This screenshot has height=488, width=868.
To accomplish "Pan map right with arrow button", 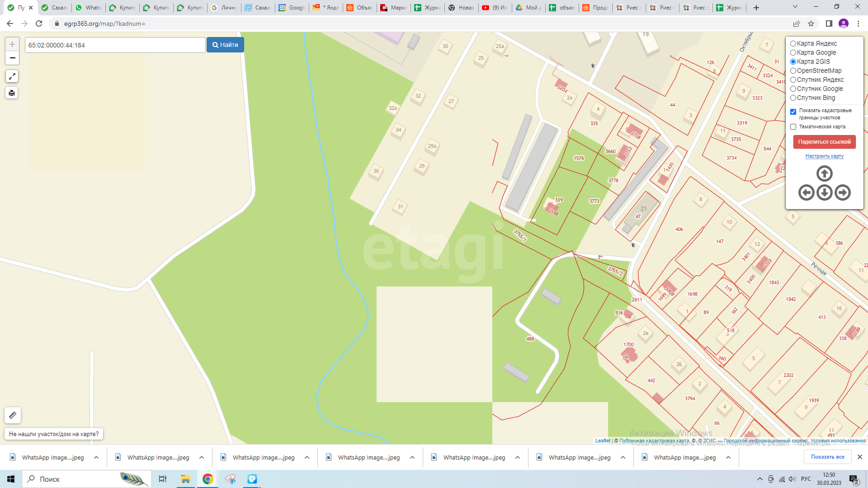I will click(842, 192).
